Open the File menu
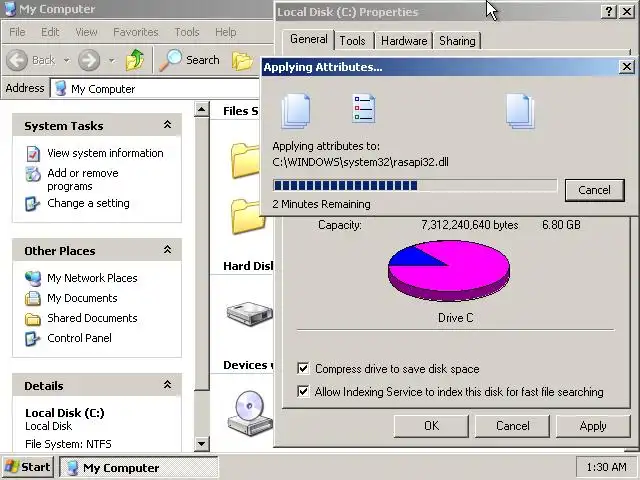 pos(17,32)
